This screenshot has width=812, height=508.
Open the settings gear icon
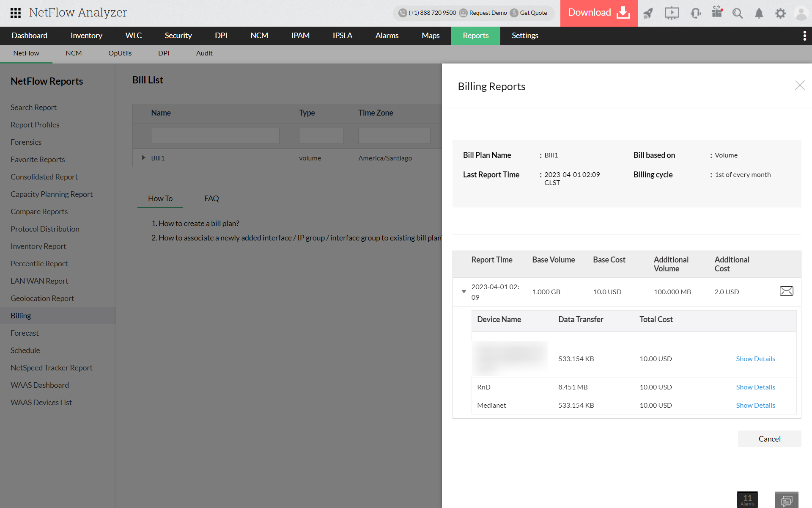781,13
